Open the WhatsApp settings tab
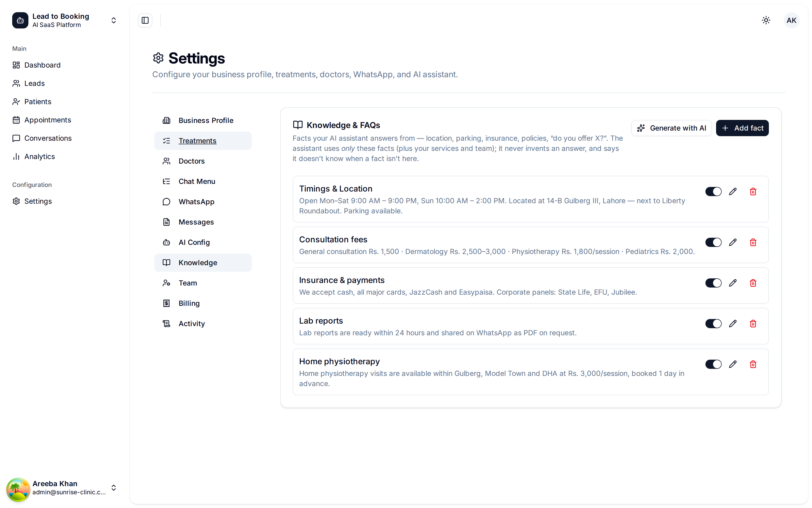 203,202
